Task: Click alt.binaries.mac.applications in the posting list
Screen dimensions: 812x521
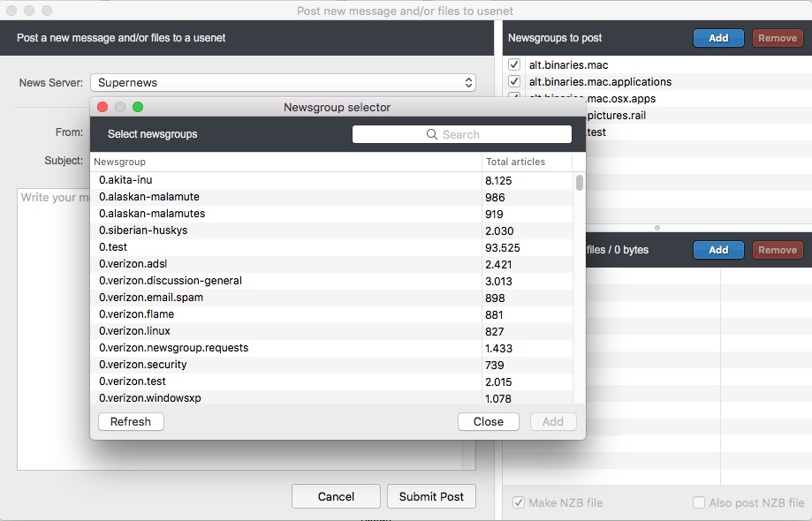Action: 600,82
